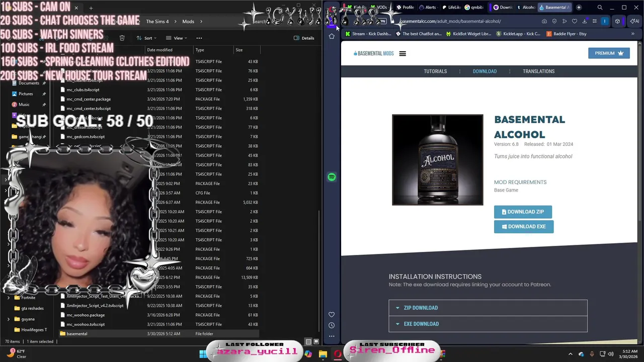Expand the EXE DOWNLOAD instructions section
644x362 pixels.
(x=488, y=324)
